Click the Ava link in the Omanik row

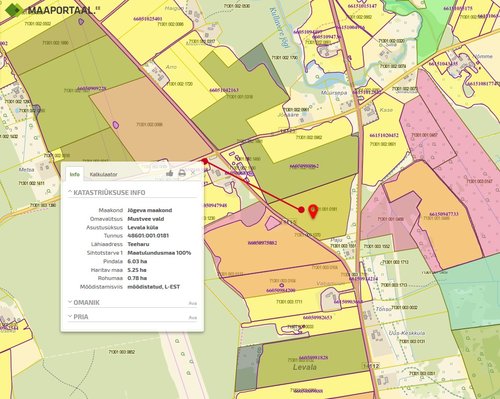tap(193, 303)
